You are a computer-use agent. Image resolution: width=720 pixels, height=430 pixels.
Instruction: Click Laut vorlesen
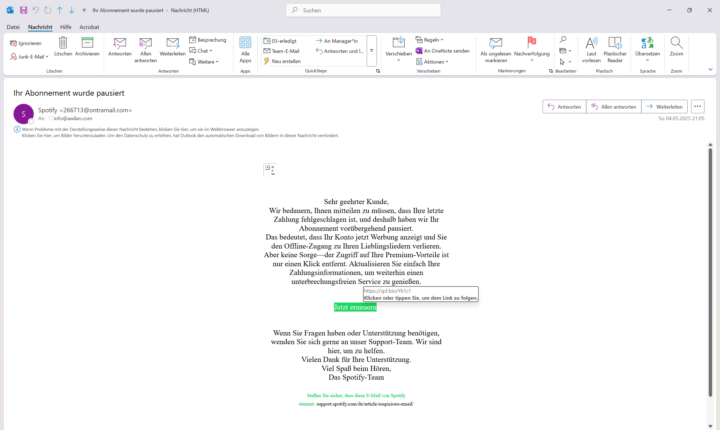[x=591, y=50]
